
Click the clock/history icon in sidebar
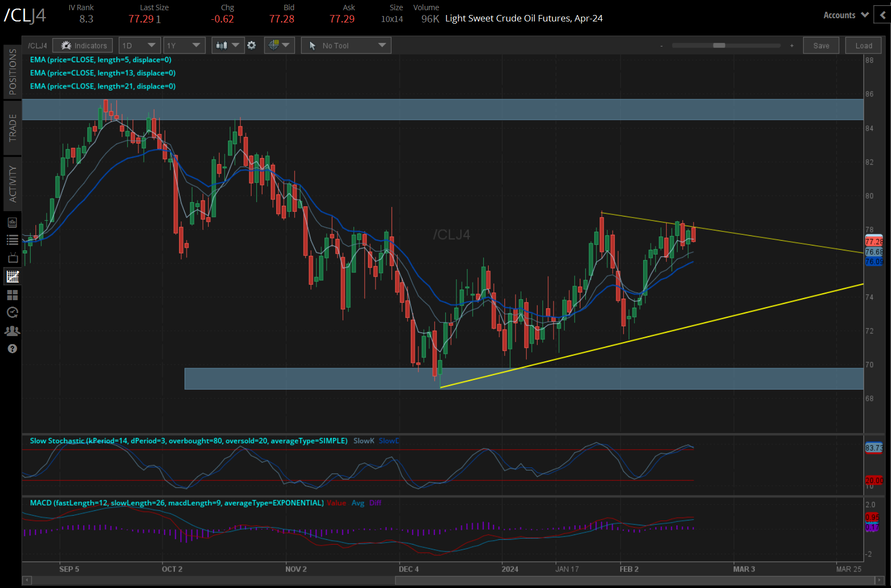click(12, 312)
